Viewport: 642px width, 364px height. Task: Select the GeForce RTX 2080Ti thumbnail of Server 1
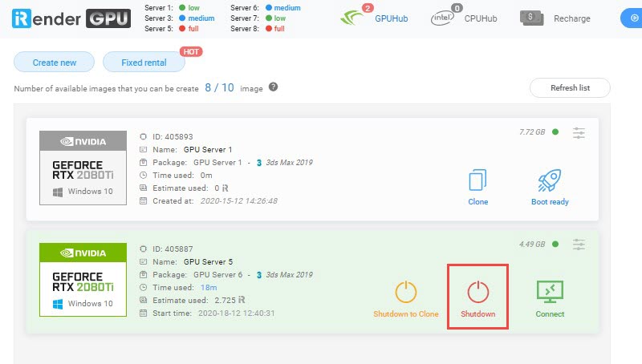point(83,167)
